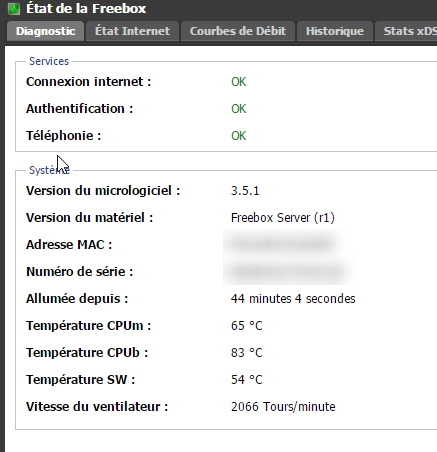Click the Authentification OK status value
This screenshot has height=452, width=437.
239,109
